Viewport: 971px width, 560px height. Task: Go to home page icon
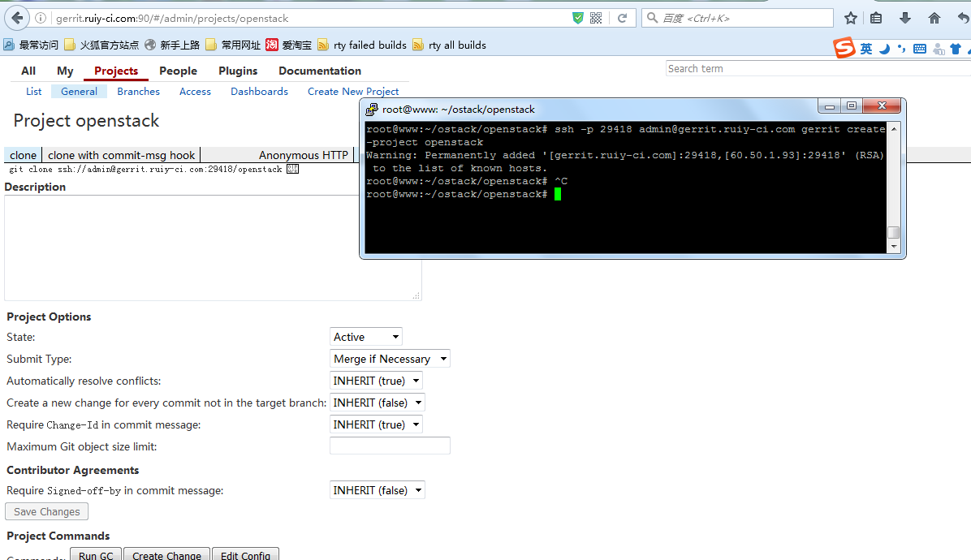[x=934, y=18]
